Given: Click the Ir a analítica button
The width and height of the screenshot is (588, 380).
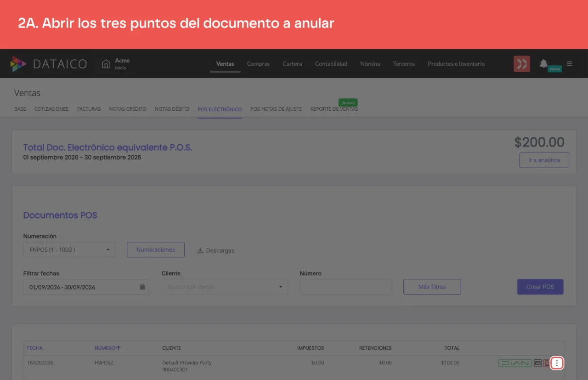Looking at the screenshot, I should click(544, 160).
